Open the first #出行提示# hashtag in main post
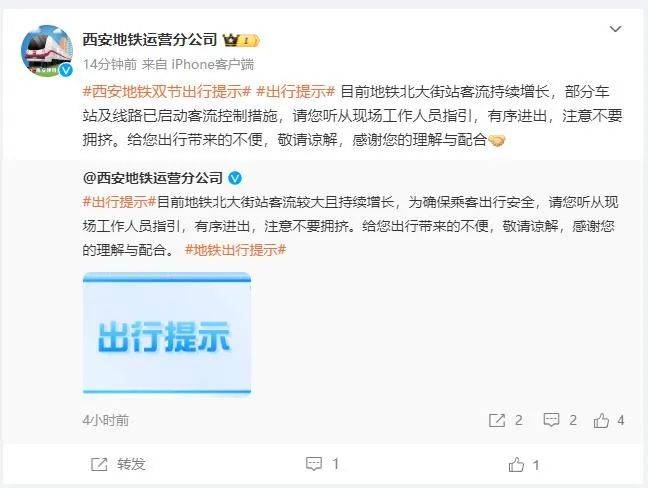648x488 pixels. click(x=295, y=91)
